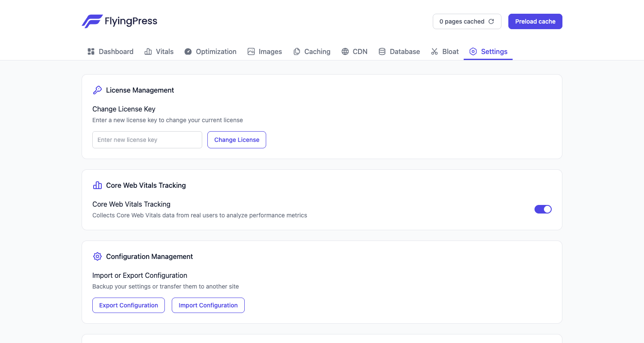Click the Preload cache button

535,21
